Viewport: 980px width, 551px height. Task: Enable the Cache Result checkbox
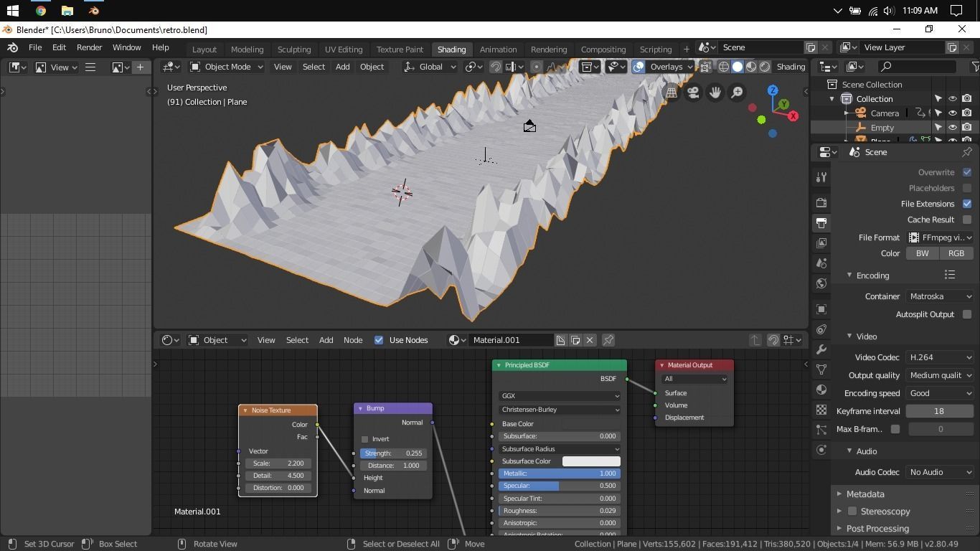pyautogui.click(x=967, y=220)
